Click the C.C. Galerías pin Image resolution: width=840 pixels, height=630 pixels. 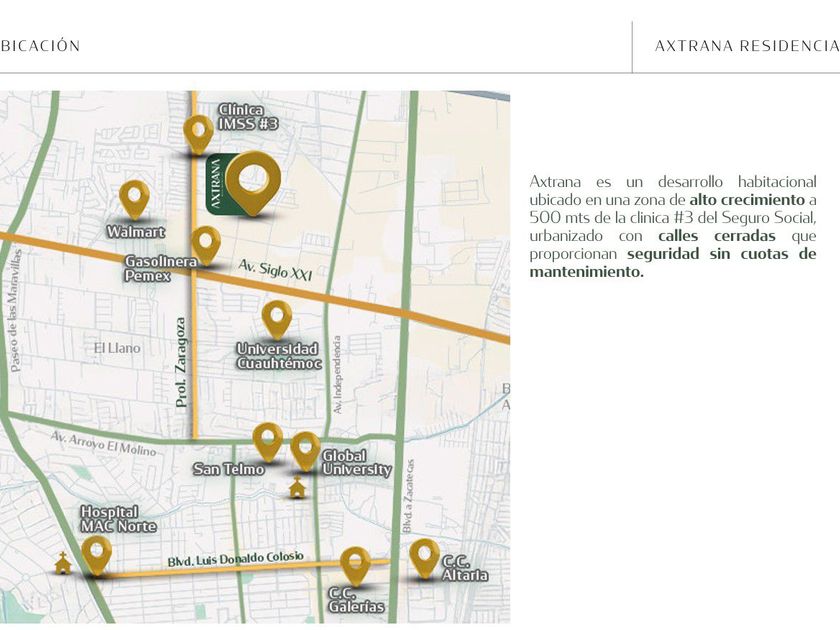355,565
